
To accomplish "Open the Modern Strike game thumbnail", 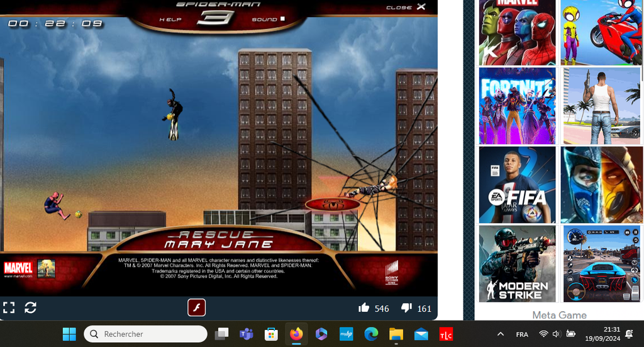I will [x=517, y=264].
